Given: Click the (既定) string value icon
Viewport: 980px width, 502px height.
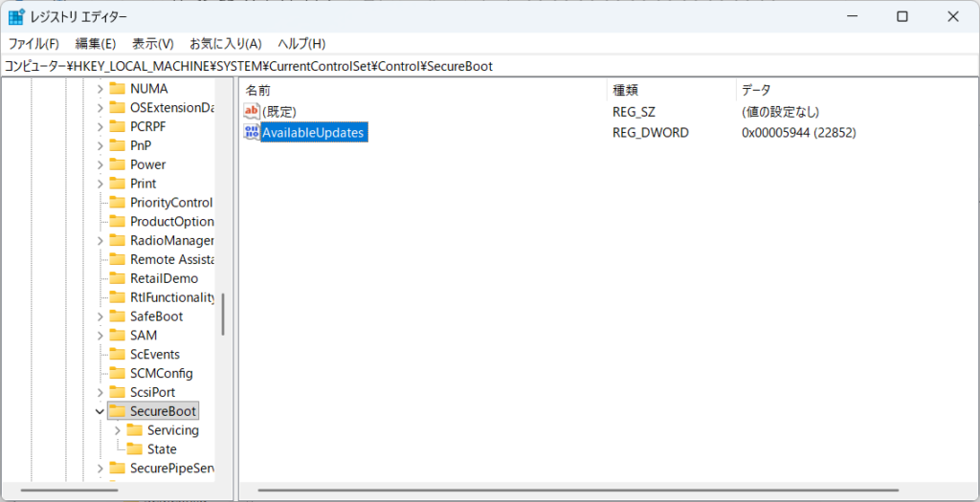Looking at the screenshot, I should [x=252, y=112].
